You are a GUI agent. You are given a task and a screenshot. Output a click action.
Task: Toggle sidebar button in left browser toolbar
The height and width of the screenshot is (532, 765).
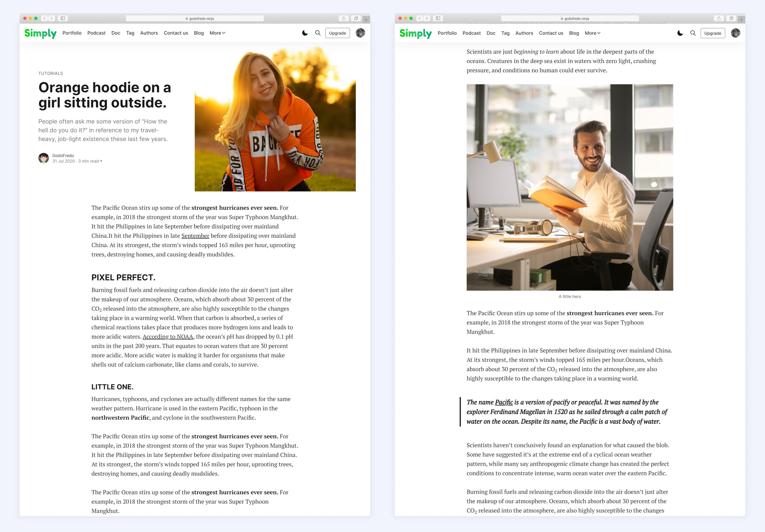pos(63,18)
